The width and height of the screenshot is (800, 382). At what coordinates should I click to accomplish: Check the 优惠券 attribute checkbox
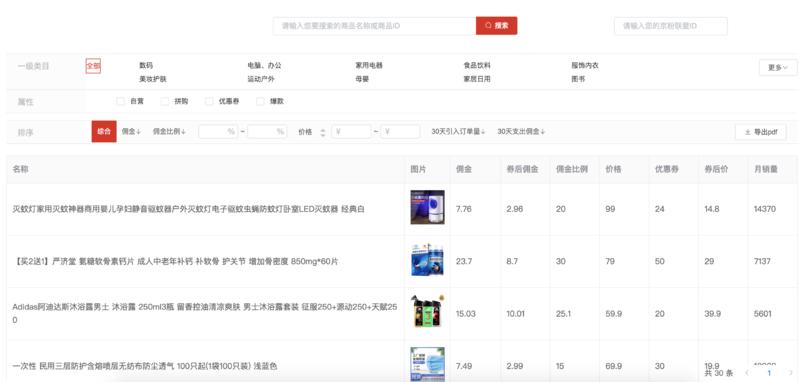[209, 101]
